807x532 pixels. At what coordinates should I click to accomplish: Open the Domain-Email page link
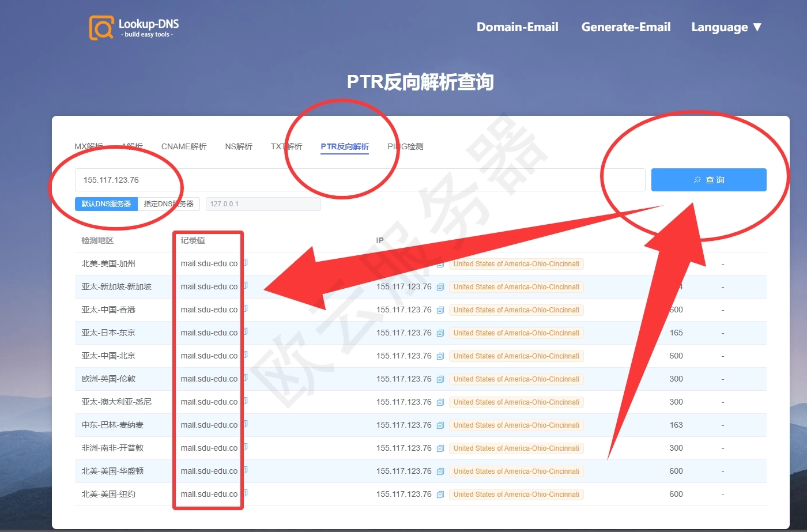pos(517,27)
